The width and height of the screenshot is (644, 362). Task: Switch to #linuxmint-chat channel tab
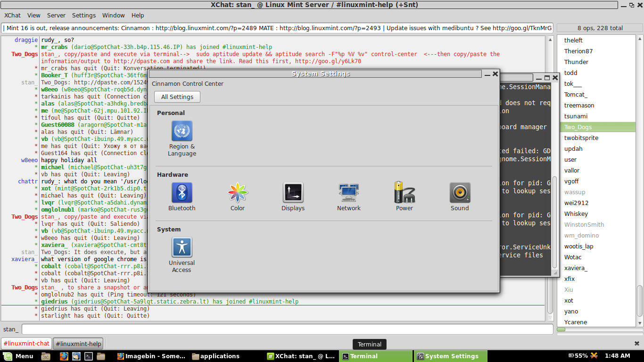(x=26, y=344)
